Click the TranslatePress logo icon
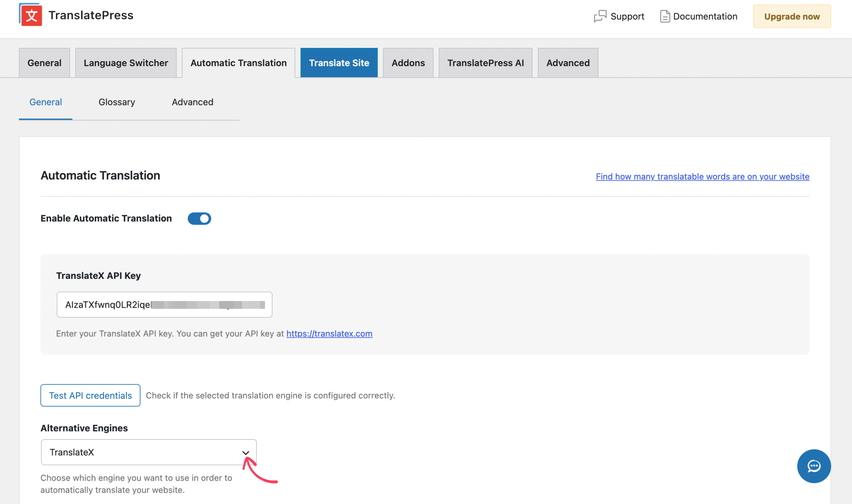The image size is (852, 504). pyautogui.click(x=31, y=15)
